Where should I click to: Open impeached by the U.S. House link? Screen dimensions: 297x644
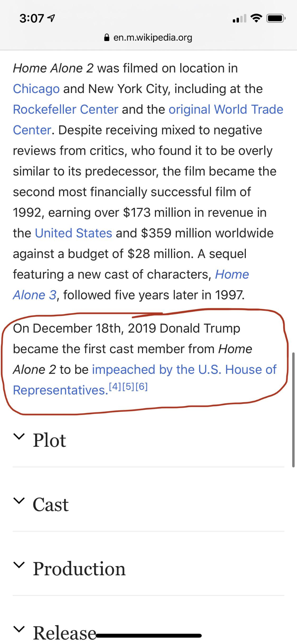point(184,370)
